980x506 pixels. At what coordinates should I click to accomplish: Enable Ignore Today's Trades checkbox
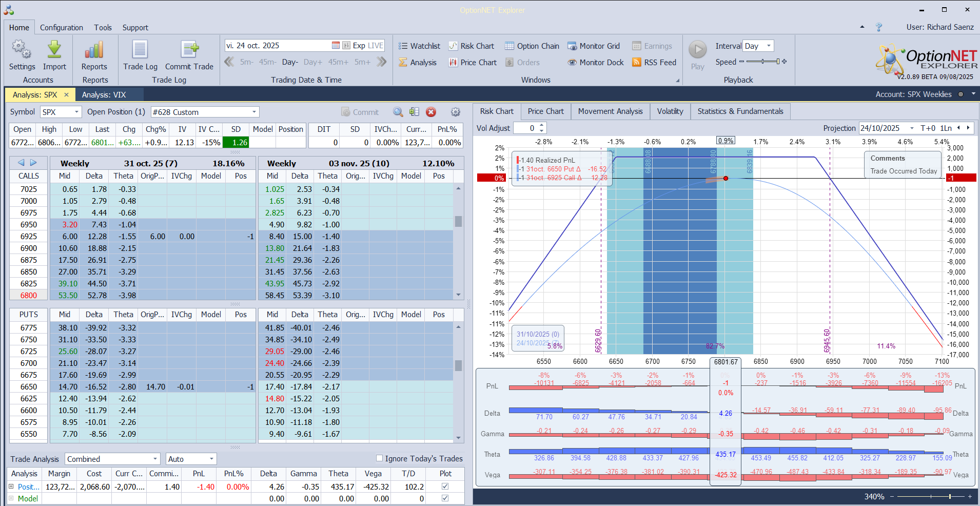380,458
